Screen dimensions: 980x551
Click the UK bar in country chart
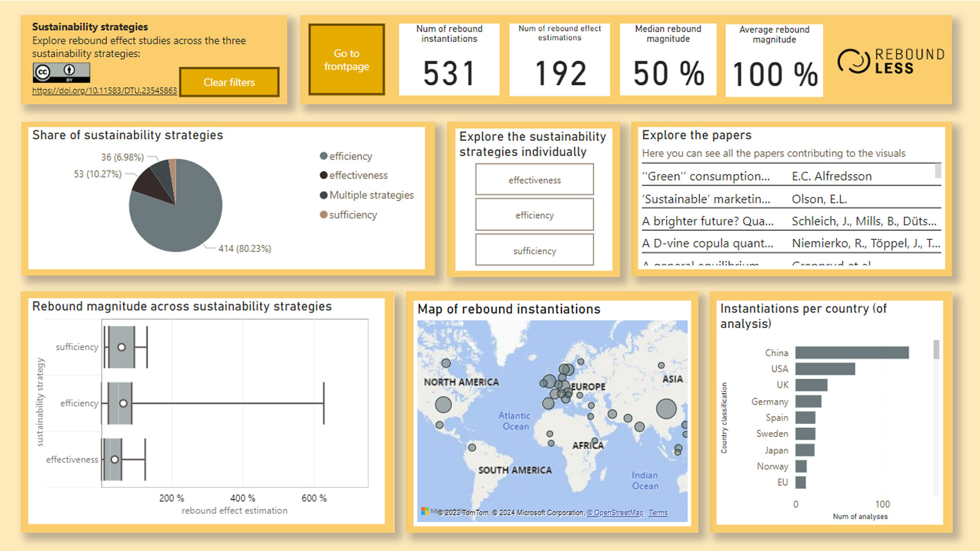tap(811, 385)
